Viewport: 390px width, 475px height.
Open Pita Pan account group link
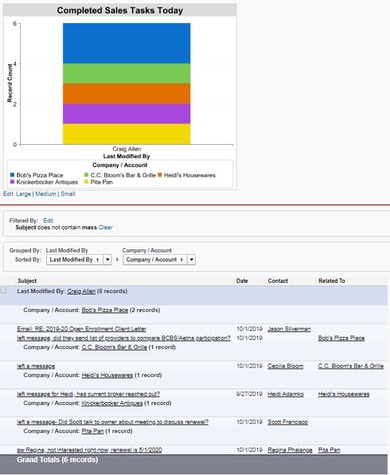pos(93,431)
